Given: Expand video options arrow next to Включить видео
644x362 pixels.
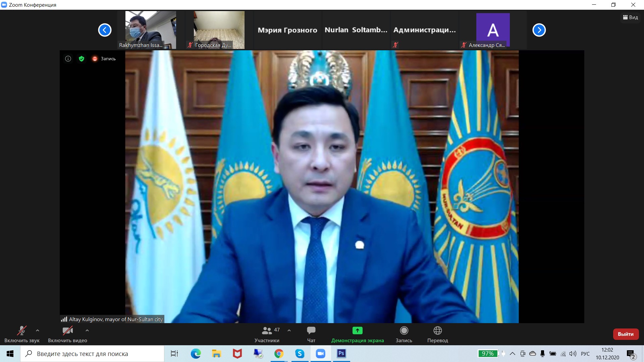Looking at the screenshot, I should [x=87, y=330].
